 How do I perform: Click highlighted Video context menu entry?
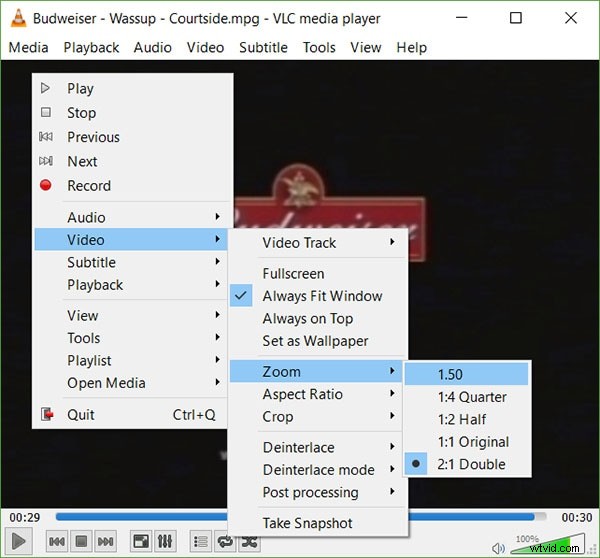(131, 240)
